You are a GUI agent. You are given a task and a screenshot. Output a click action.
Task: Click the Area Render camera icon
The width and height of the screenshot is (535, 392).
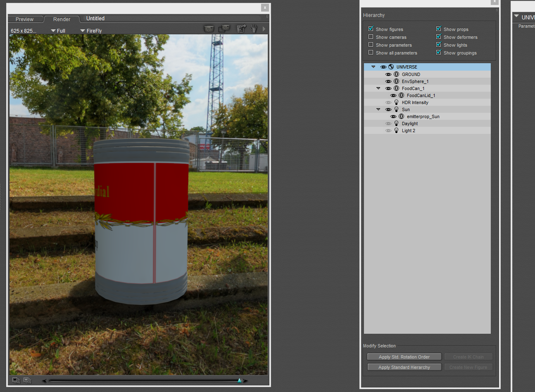click(224, 29)
